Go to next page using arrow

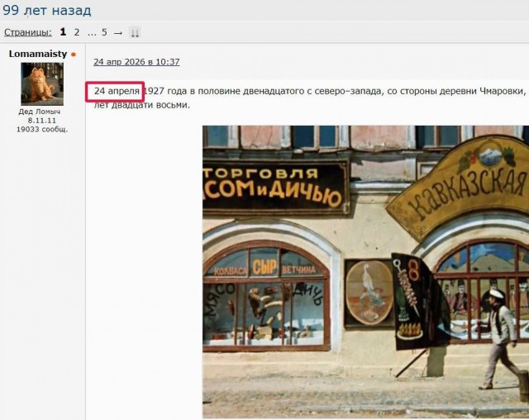click(x=117, y=32)
